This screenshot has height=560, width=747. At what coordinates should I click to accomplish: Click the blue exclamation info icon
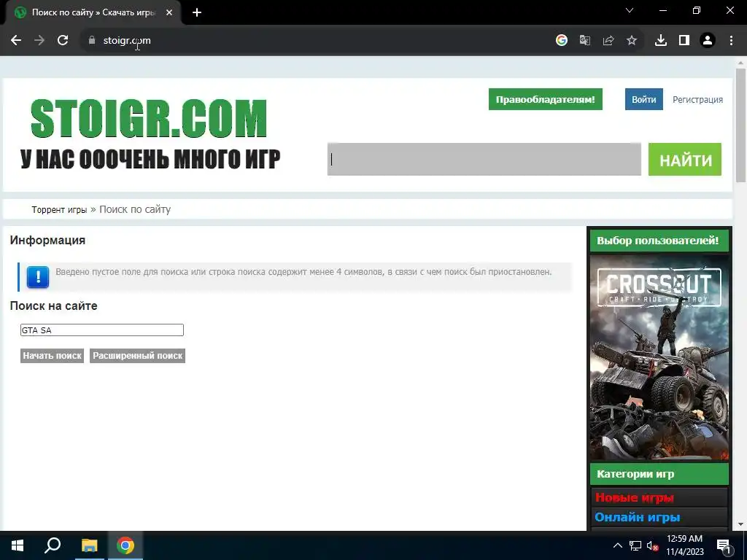pos(38,277)
